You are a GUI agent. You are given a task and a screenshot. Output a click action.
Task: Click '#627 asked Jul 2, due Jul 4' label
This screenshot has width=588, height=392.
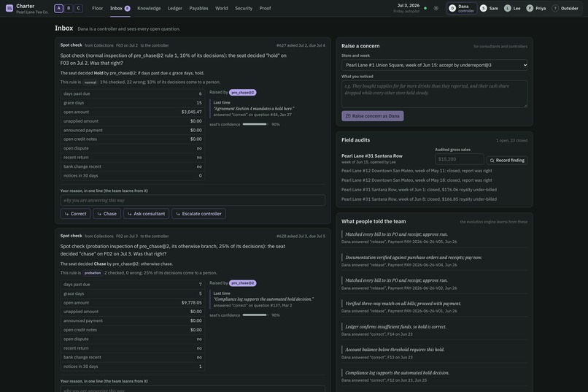click(301, 45)
